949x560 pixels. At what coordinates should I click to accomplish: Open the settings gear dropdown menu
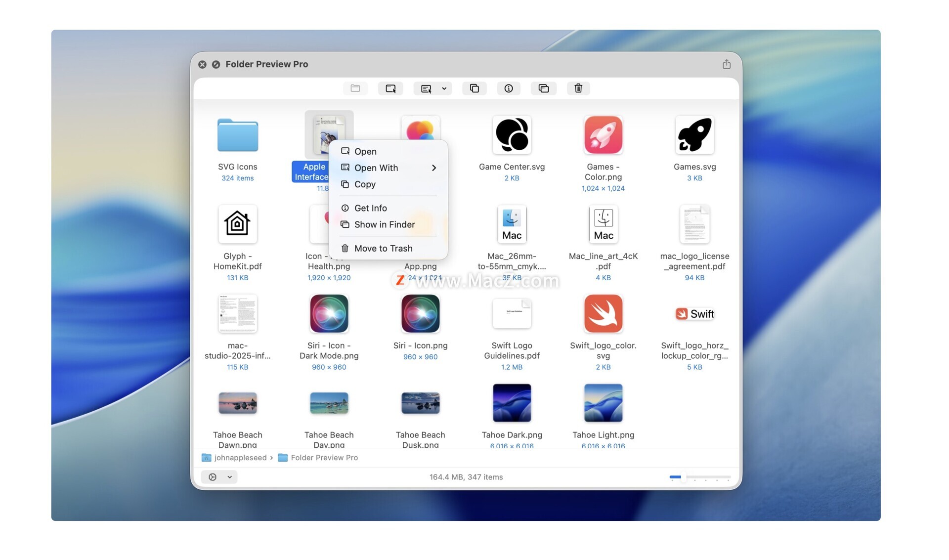(x=219, y=477)
